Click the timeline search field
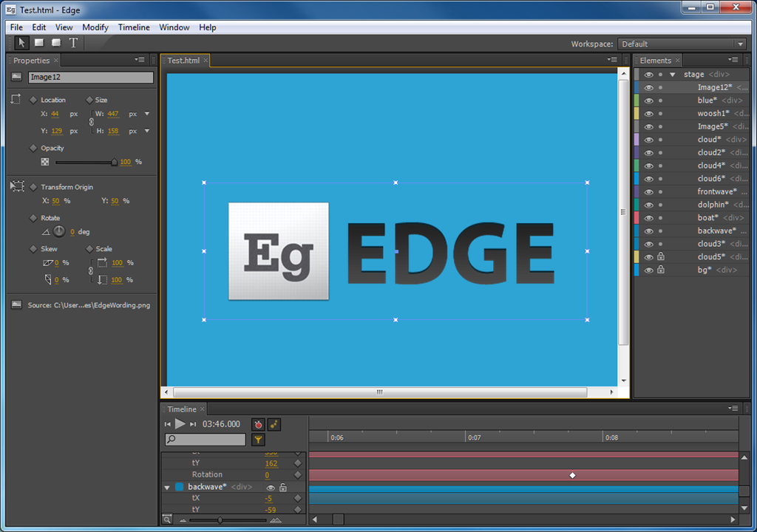757x532 pixels. pyautogui.click(x=206, y=440)
